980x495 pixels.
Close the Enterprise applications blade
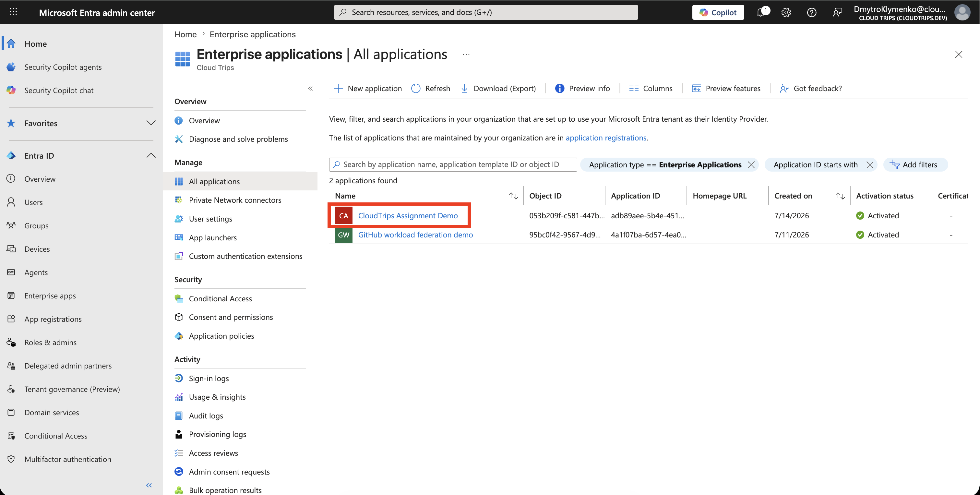[x=959, y=54]
